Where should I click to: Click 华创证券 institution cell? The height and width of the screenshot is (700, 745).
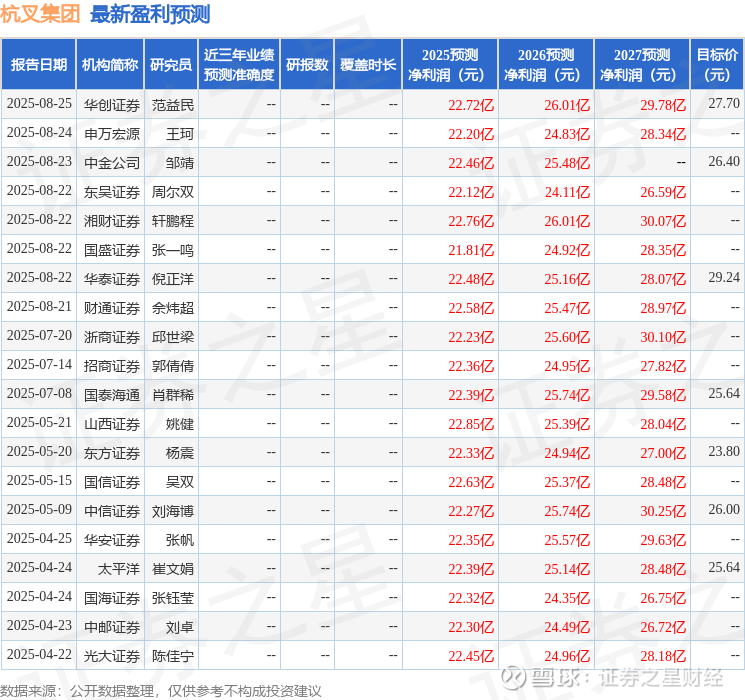112,105
